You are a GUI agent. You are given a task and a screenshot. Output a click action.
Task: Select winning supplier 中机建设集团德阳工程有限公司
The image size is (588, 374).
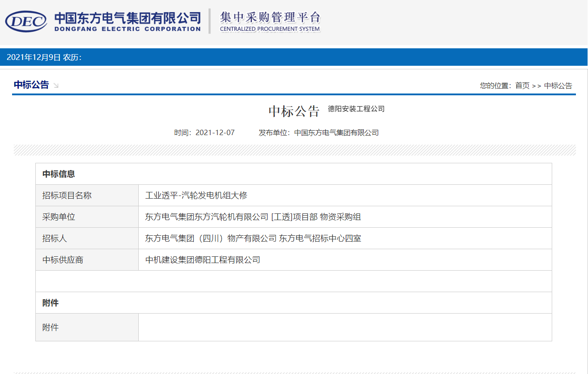coord(203,260)
